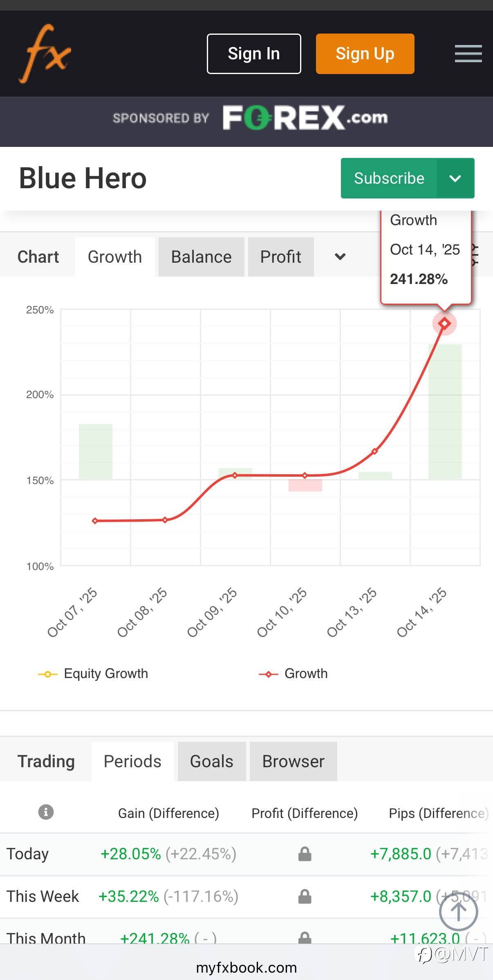Image resolution: width=493 pixels, height=980 pixels.
Task: Click the lock icon in This Week row
Action: [305, 897]
